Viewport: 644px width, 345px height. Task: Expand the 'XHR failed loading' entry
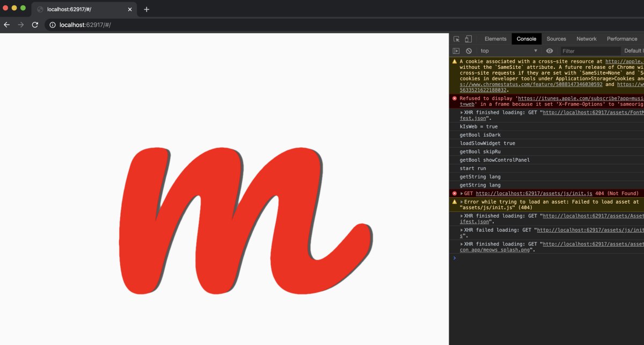462,230
